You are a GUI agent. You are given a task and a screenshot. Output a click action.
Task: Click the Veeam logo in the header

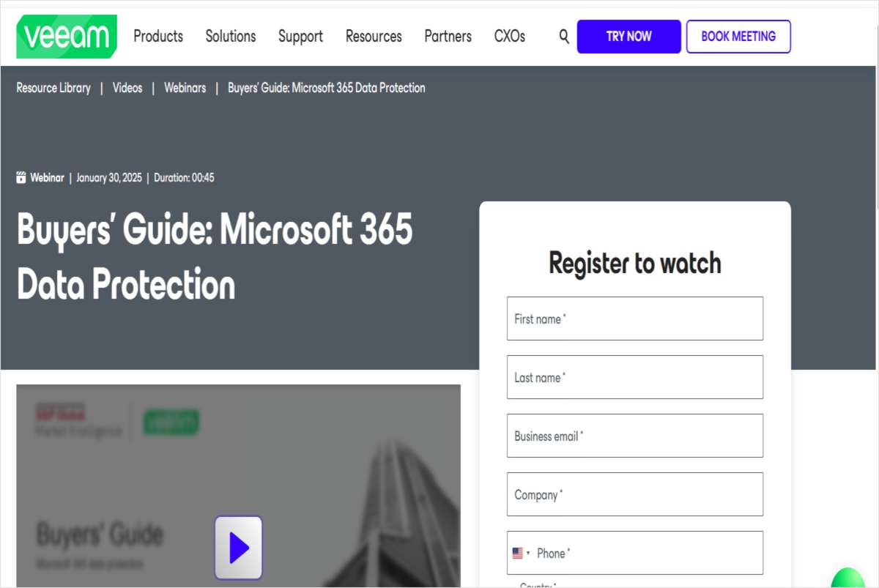click(x=66, y=37)
